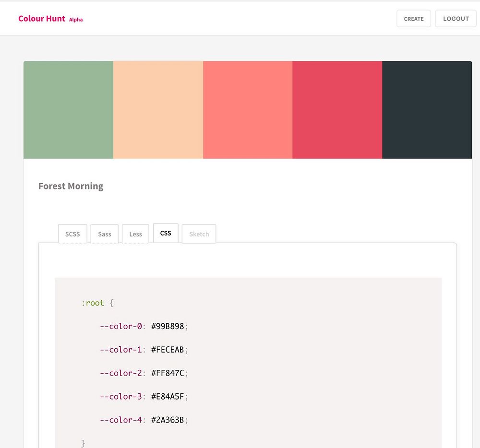This screenshot has height=448, width=480.
Task: Click the #FF847C hex value in code
Action: pos(168,373)
